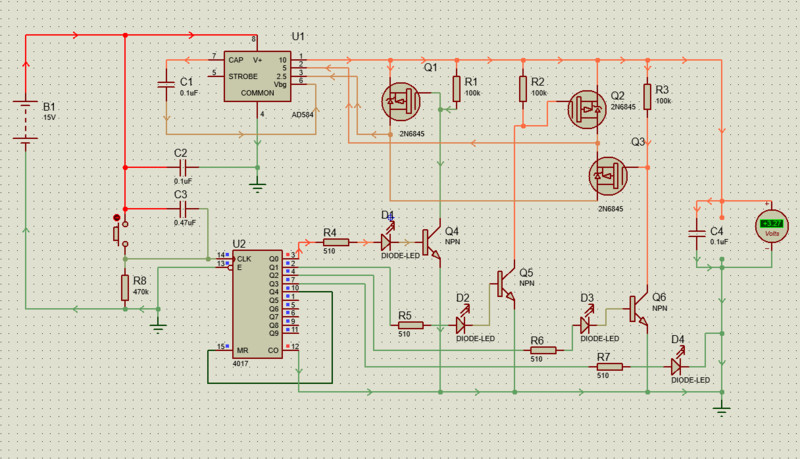Select the Q4 NPN transistor
The image size is (800, 459).
coord(431,242)
